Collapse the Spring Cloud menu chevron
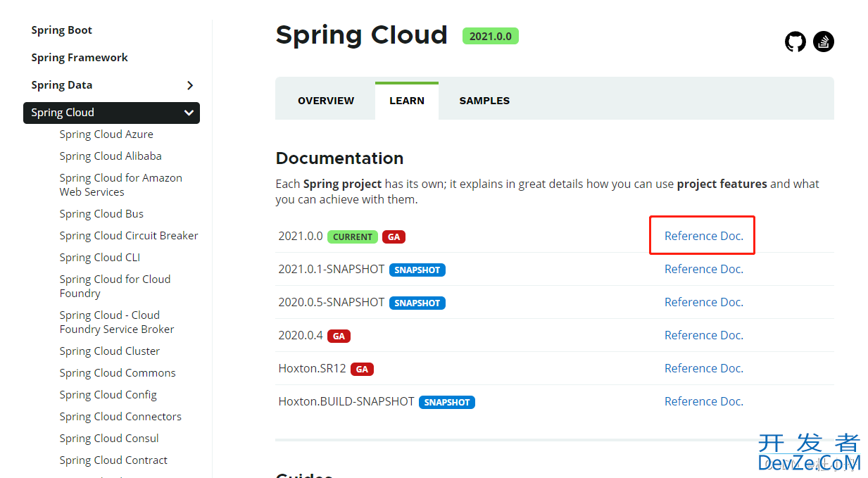The height and width of the screenshot is (478, 868). tap(189, 113)
